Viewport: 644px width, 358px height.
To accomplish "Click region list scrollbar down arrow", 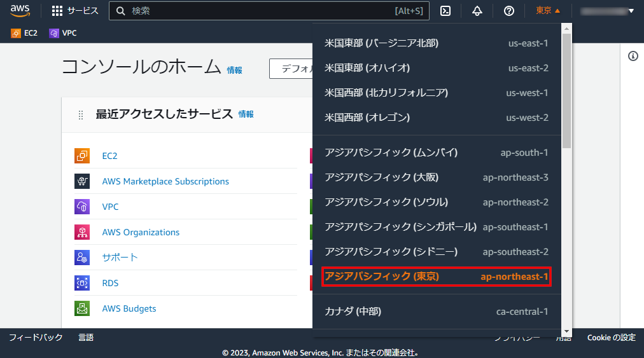I will point(567,331).
